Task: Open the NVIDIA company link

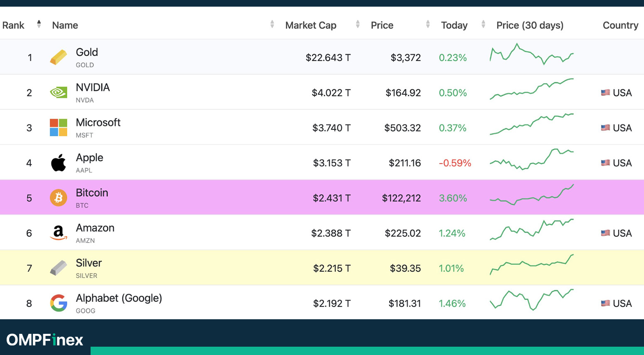Action: pos(93,87)
